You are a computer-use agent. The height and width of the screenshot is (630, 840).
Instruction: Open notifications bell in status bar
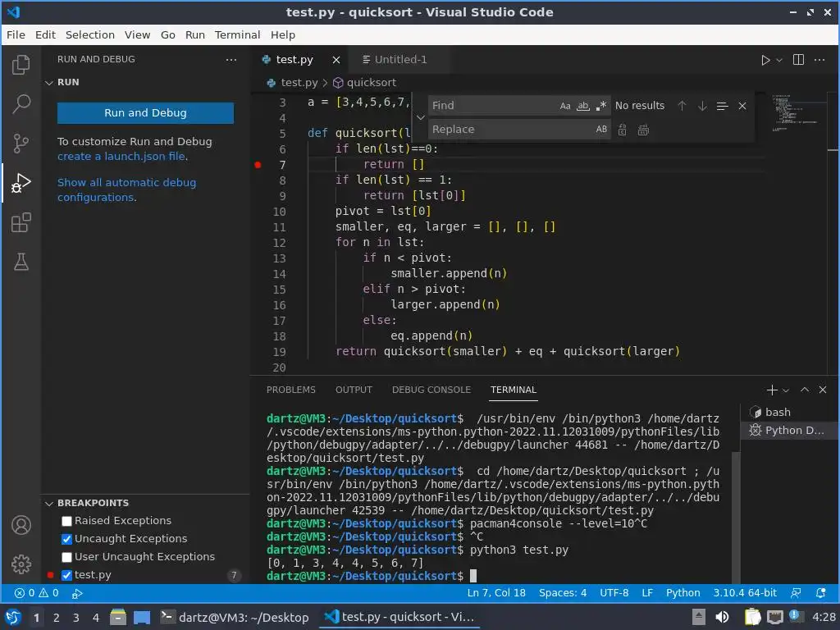820,593
